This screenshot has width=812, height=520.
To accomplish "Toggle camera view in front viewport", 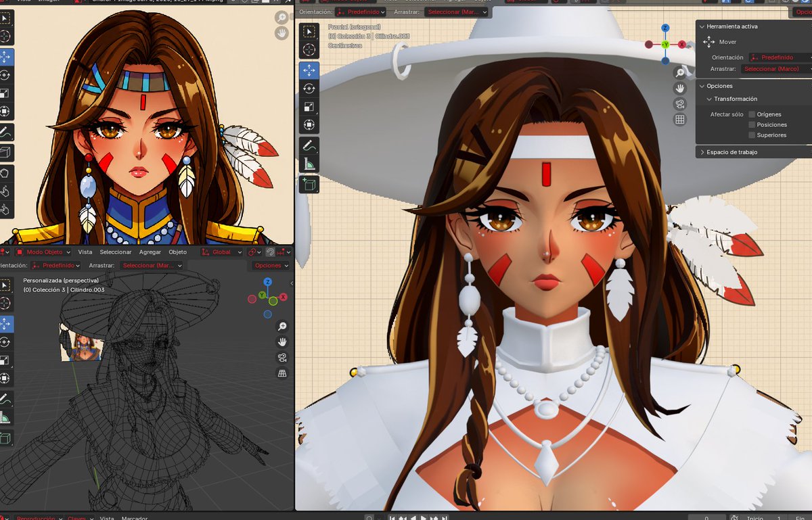I will (680, 103).
